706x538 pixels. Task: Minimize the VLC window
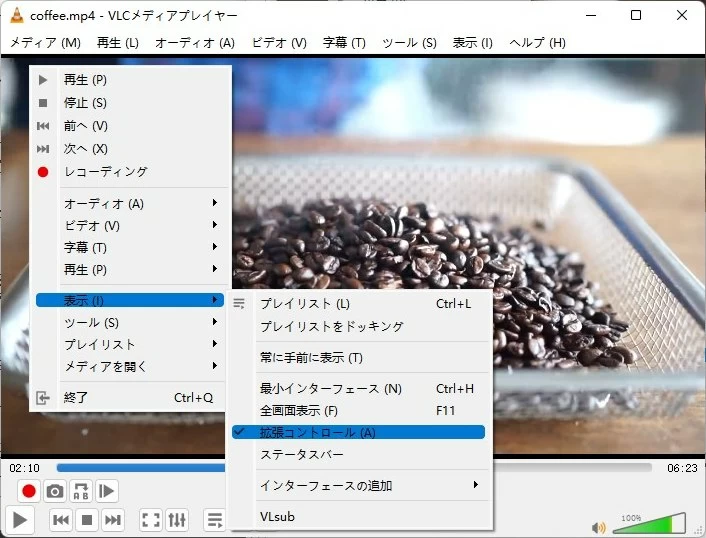(x=591, y=15)
